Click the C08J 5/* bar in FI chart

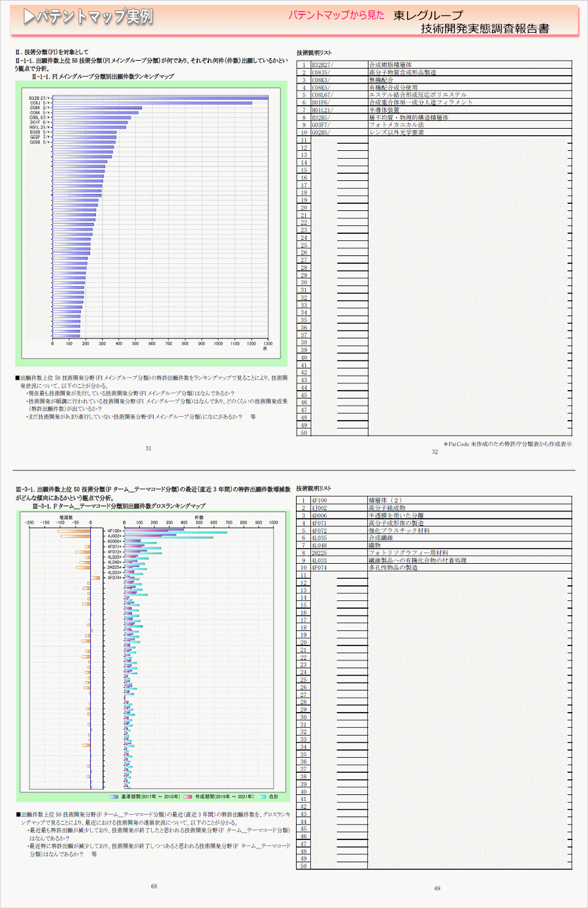pyautogui.click(x=152, y=103)
